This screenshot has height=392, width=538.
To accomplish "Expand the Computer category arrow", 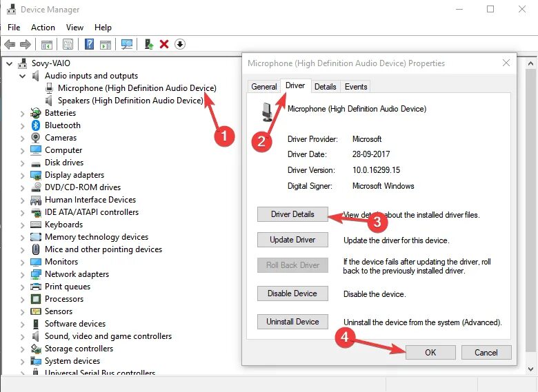I will (22, 150).
